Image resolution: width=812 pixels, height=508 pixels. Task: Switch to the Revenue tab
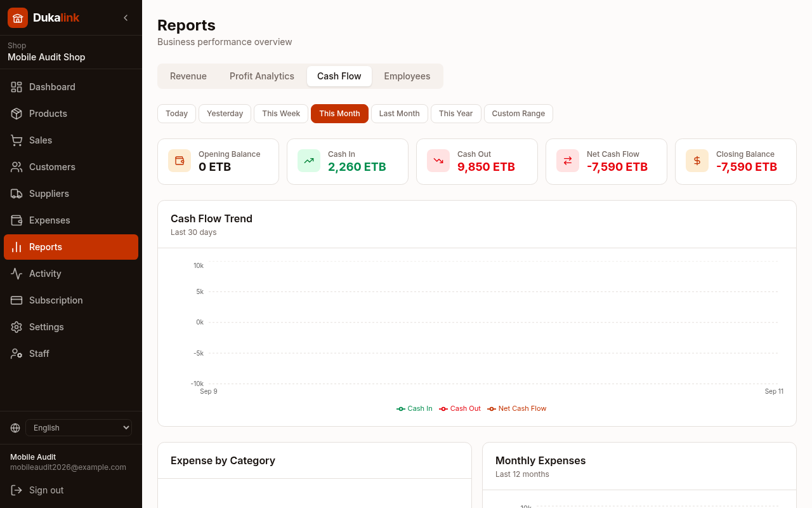point(188,76)
